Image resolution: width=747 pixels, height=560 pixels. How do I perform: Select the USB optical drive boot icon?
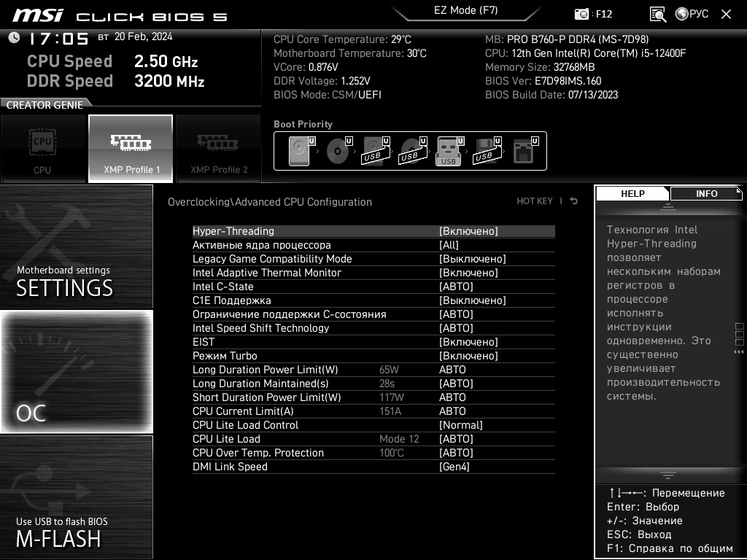point(413,151)
